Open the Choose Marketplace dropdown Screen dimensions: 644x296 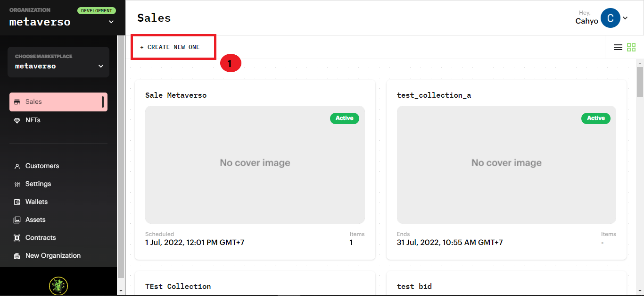point(58,62)
